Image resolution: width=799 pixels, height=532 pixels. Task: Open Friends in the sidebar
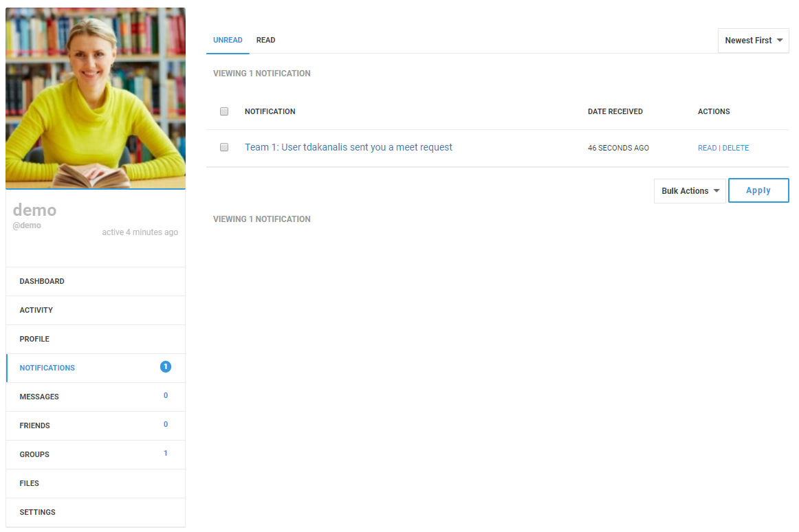[x=96, y=425]
